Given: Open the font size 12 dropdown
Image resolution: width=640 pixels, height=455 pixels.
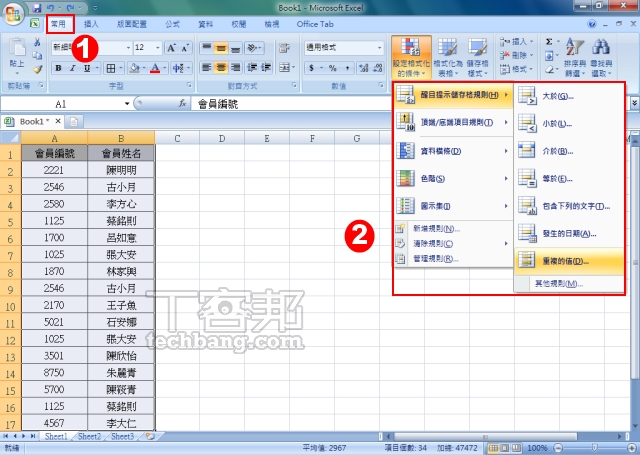Looking at the screenshot, I should [158, 48].
